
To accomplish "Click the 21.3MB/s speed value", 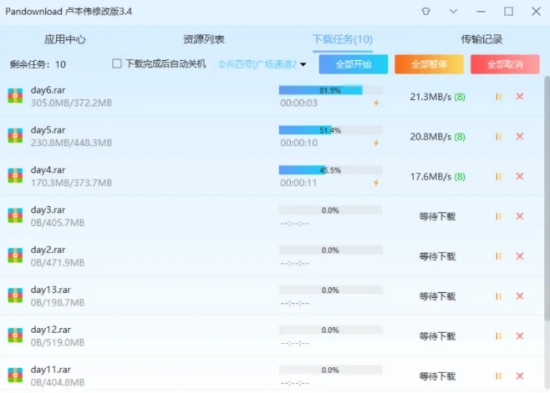I will pyautogui.click(x=431, y=97).
